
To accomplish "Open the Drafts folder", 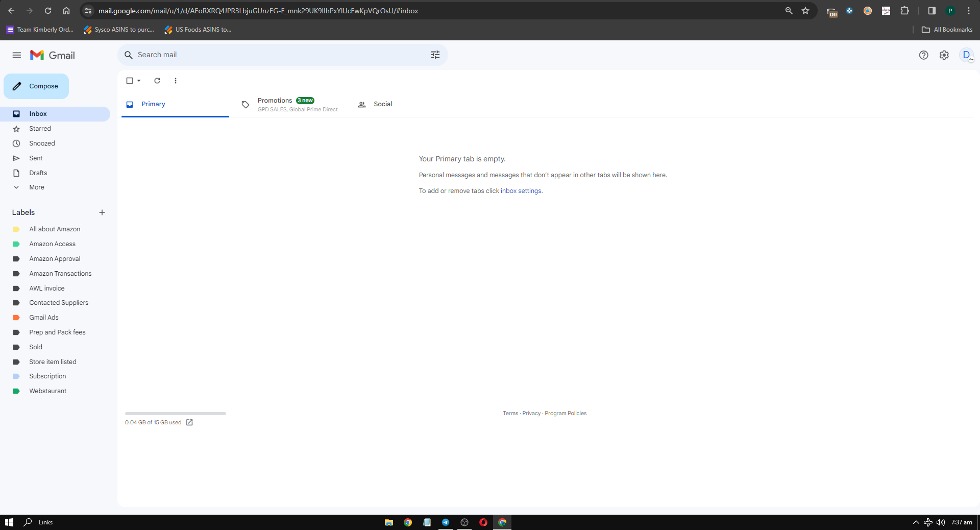I will (55, 173).
